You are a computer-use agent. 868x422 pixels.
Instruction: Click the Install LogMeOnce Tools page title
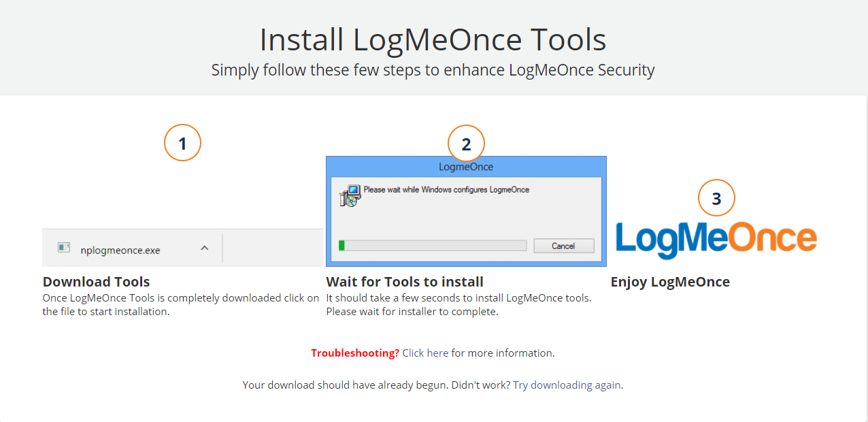(433, 39)
